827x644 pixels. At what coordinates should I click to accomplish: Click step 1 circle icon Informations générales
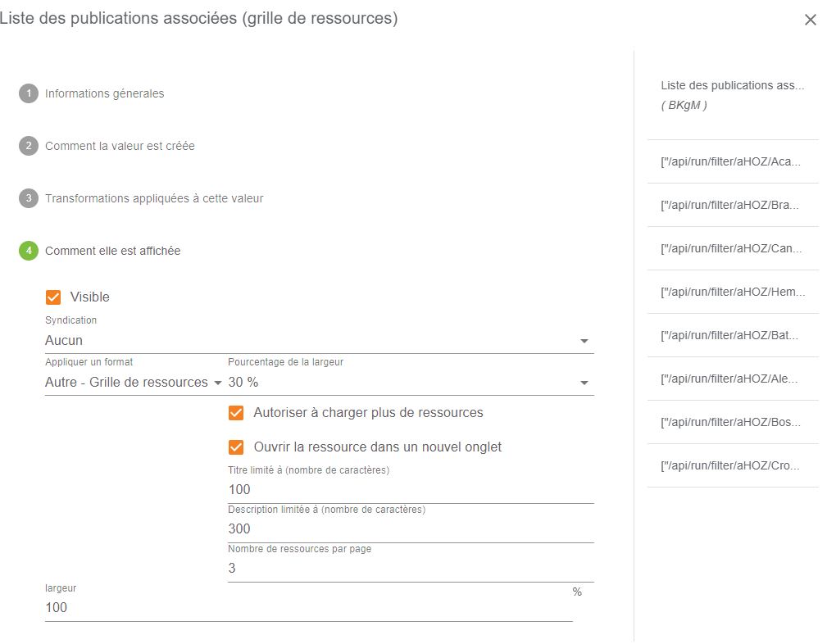[29, 93]
